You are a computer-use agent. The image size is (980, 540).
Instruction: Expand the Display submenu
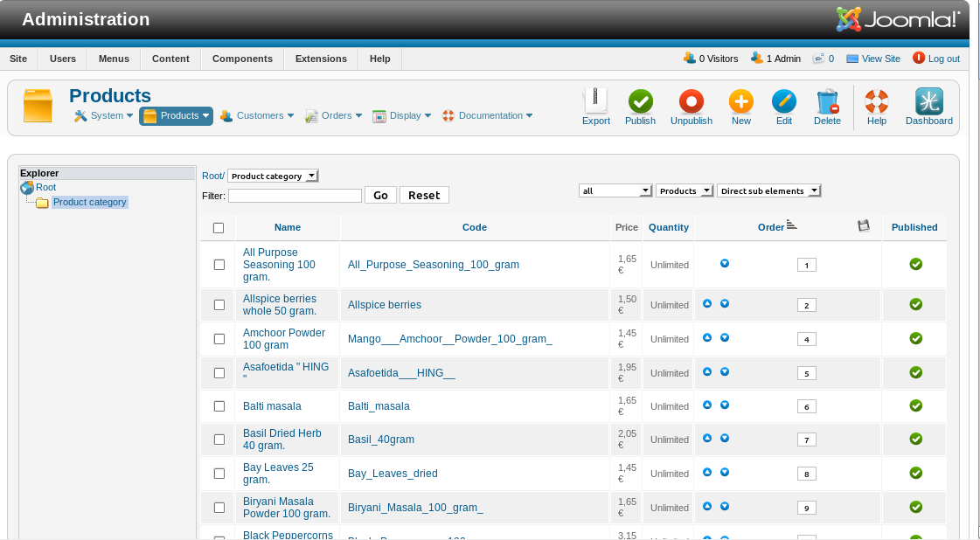click(x=402, y=115)
